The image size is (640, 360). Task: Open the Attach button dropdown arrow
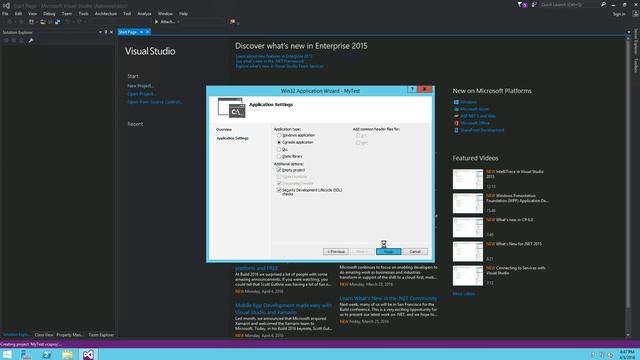[178, 22]
